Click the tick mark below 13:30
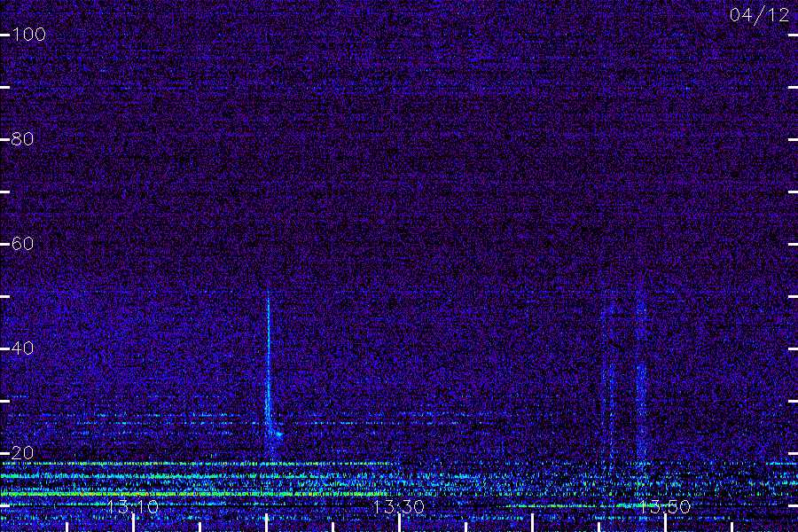Viewport: 798px width, 532px height. [399, 523]
